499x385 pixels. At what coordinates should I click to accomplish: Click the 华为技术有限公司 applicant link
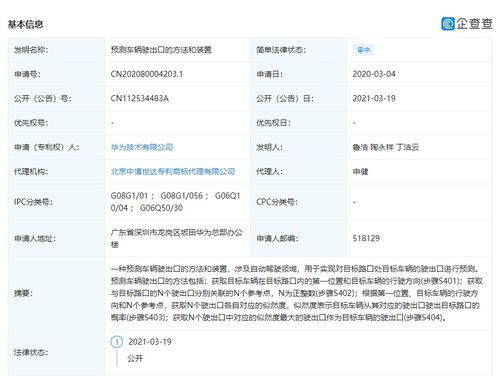point(142,147)
